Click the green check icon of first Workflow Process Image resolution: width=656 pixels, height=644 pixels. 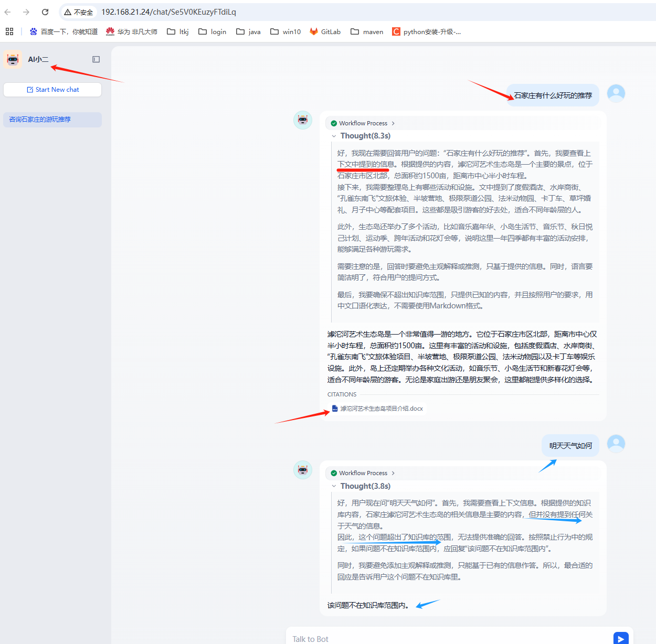(334, 123)
